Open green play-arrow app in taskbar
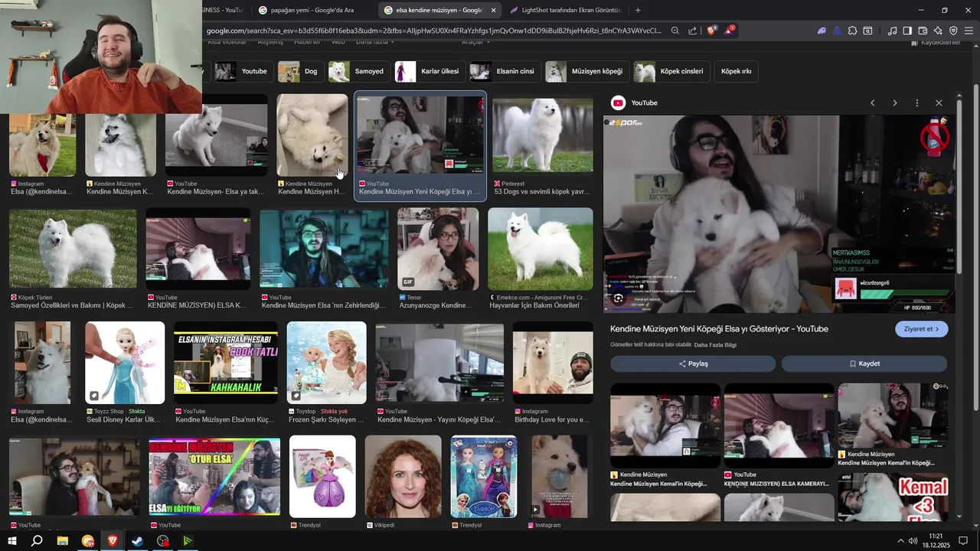 [188, 541]
